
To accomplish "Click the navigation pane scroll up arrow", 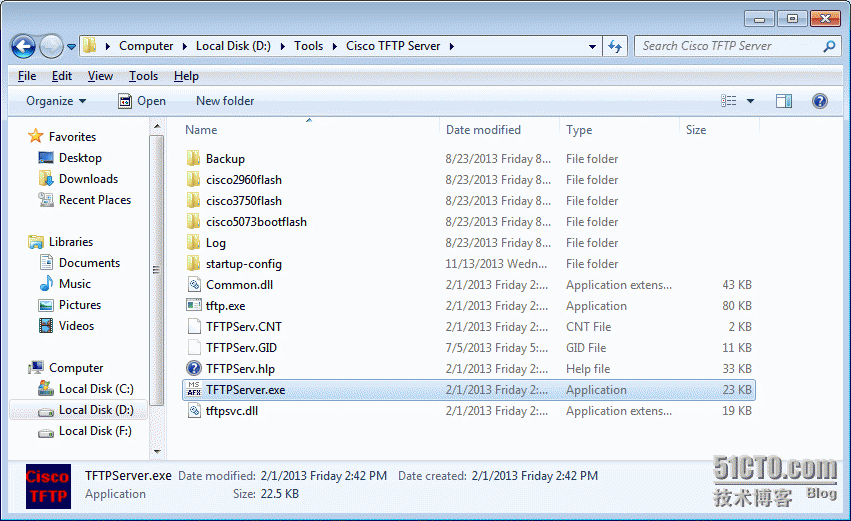I will [x=157, y=126].
